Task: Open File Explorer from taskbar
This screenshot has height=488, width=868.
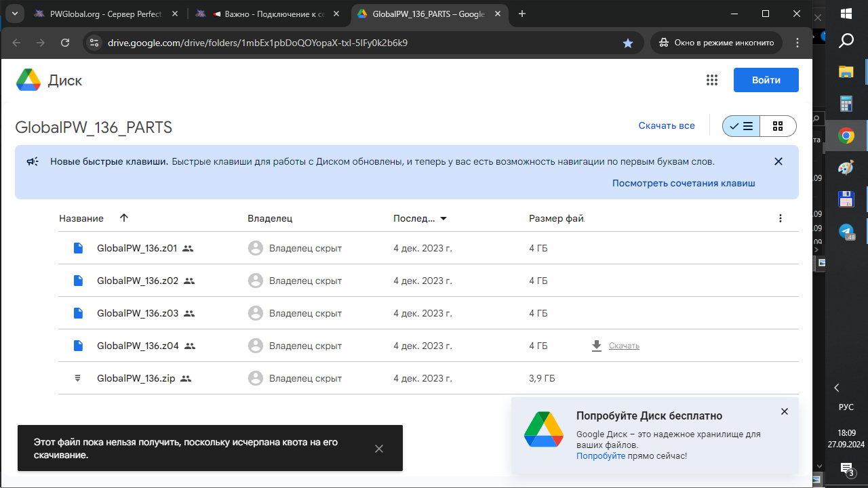Action: coord(846,73)
